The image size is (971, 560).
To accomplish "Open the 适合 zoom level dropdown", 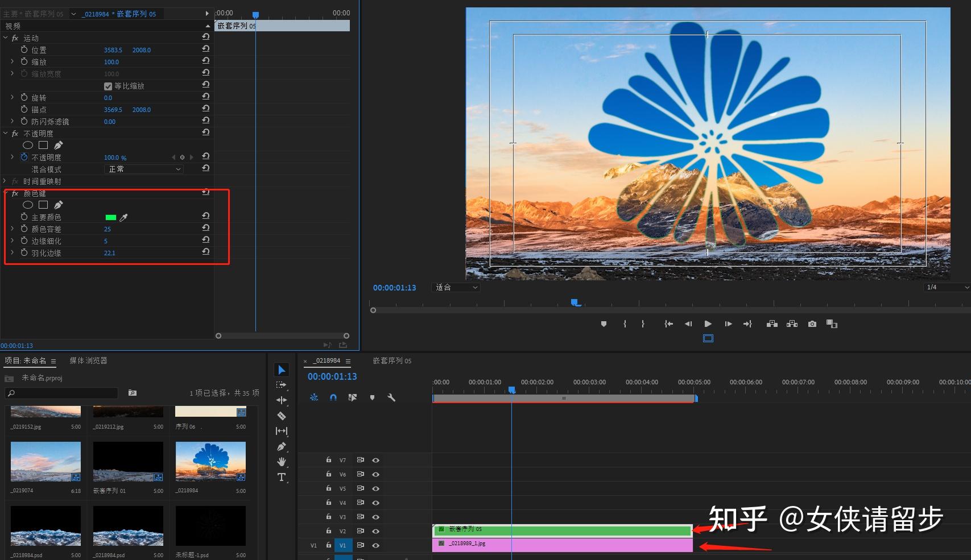I will coord(455,288).
